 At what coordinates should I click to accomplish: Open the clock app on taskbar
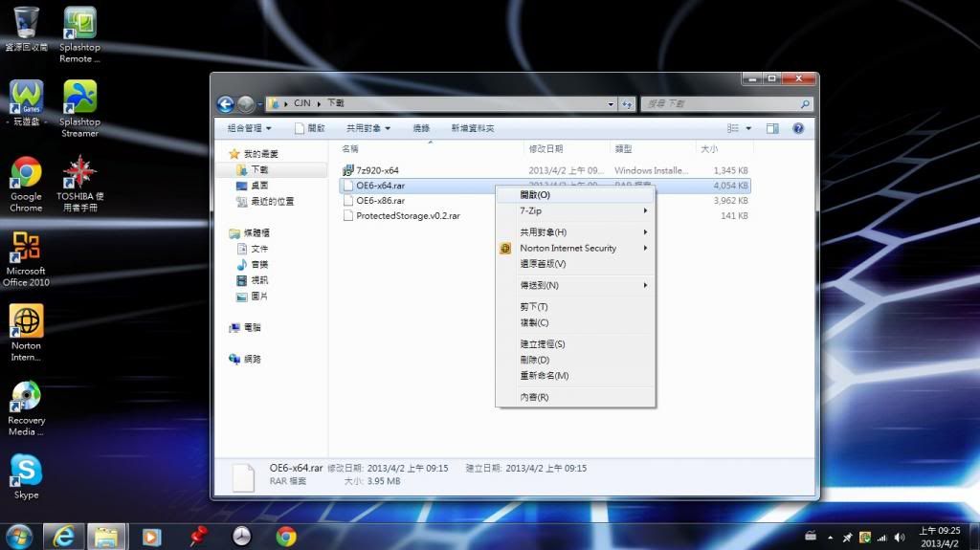pos(241,537)
